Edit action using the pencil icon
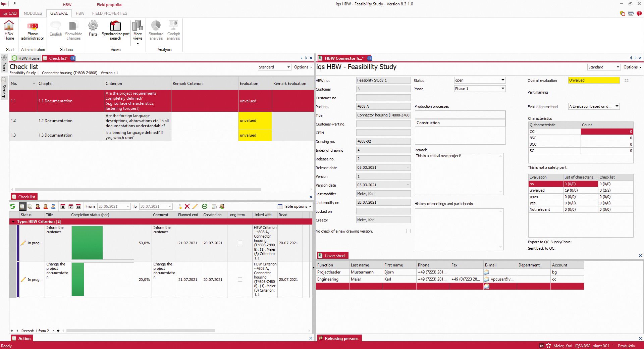Image resolution: width=644 pixels, height=349 pixels. (195, 206)
